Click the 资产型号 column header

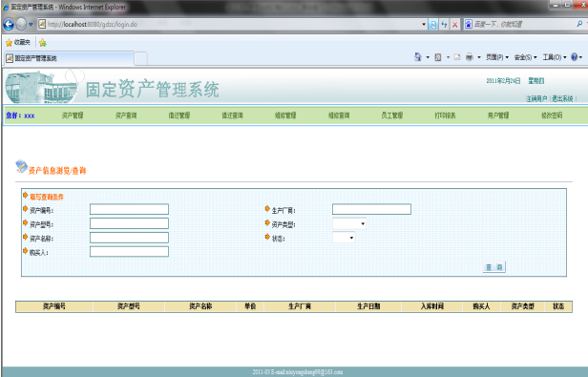coord(129,306)
